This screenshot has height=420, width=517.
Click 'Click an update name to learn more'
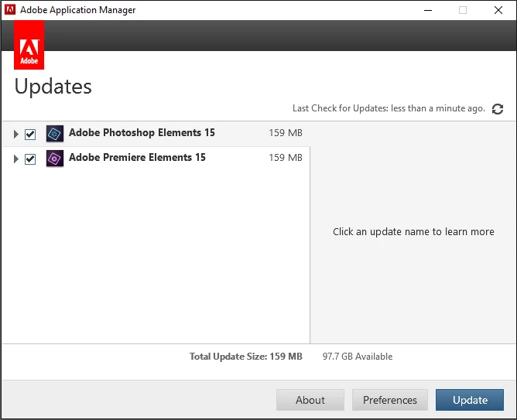[413, 231]
